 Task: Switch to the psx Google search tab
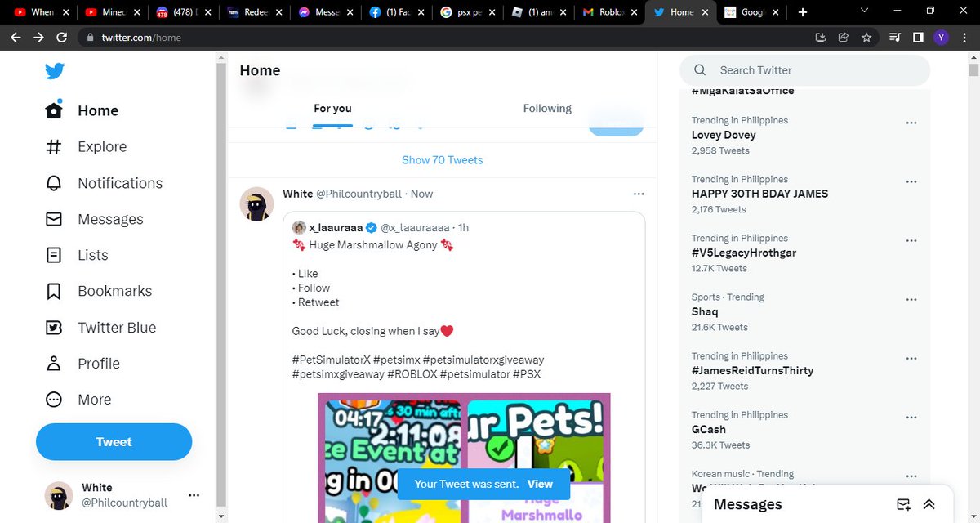click(x=467, y=12)
